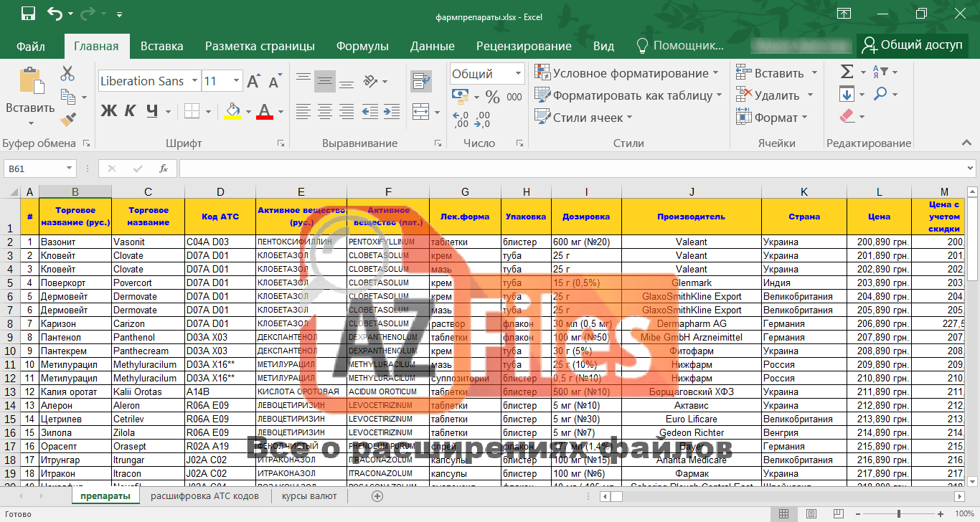Open Стили ячеек gallery
The height and width of the screenshot is (522, 980).
[584, 118]
